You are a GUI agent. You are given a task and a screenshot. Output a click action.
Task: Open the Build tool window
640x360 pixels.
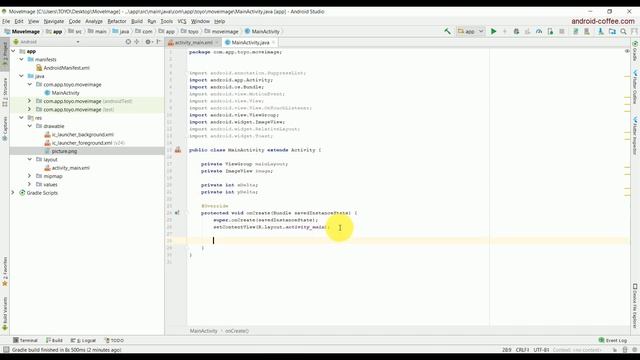point(54,340)
